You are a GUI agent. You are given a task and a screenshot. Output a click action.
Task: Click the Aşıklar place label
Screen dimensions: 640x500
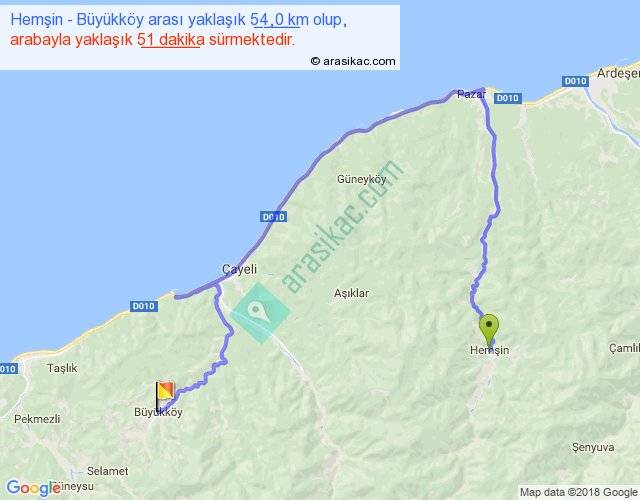[x=352, y=293]
